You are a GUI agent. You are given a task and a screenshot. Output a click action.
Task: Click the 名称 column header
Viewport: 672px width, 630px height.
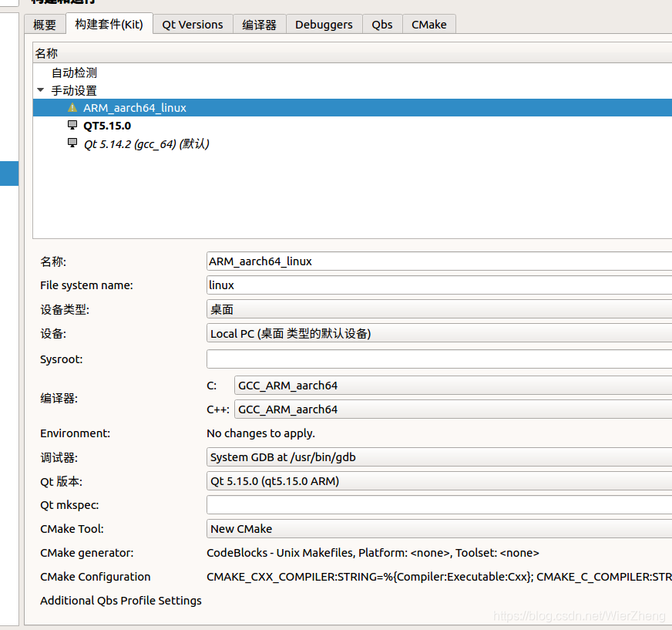[352, 53]
